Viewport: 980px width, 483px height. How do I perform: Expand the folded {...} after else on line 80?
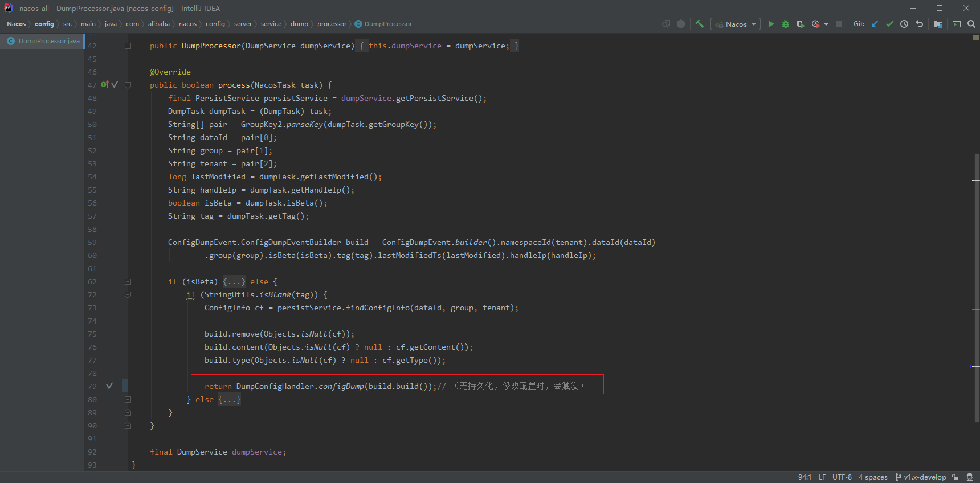pyautogui.click(x=230, y=399)
